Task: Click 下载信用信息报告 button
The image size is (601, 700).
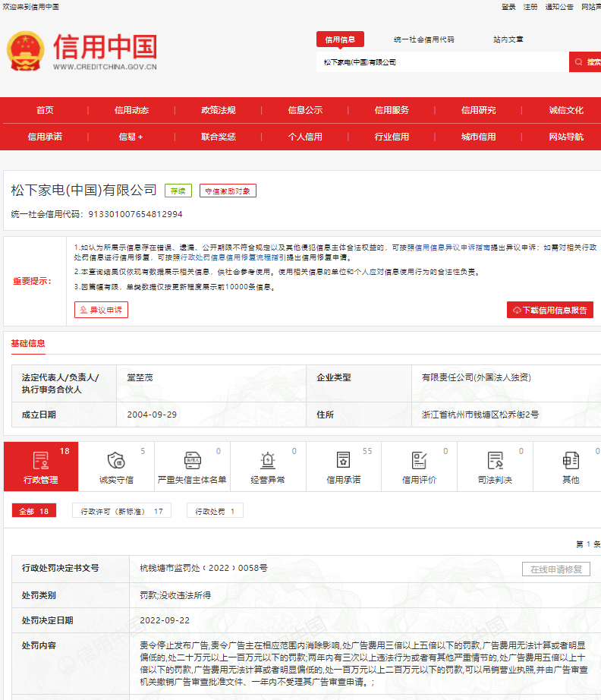Action: 549,310
